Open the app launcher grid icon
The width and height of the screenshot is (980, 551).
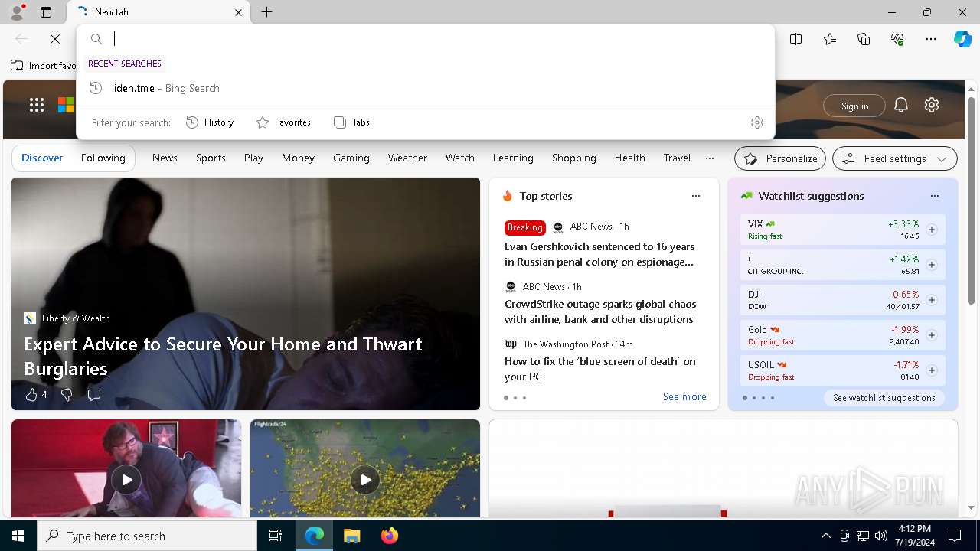[37, 105]
